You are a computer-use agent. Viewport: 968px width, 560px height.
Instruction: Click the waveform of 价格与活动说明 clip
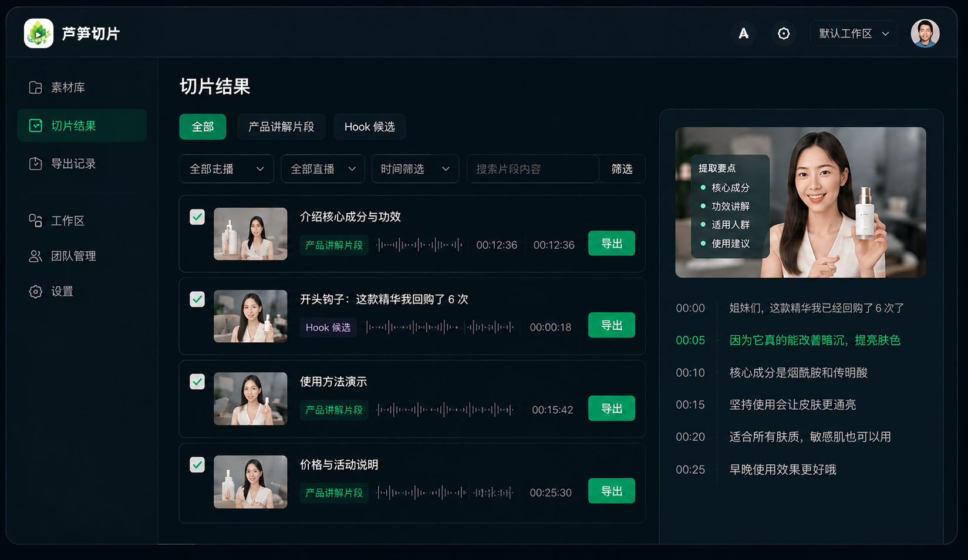445,492
